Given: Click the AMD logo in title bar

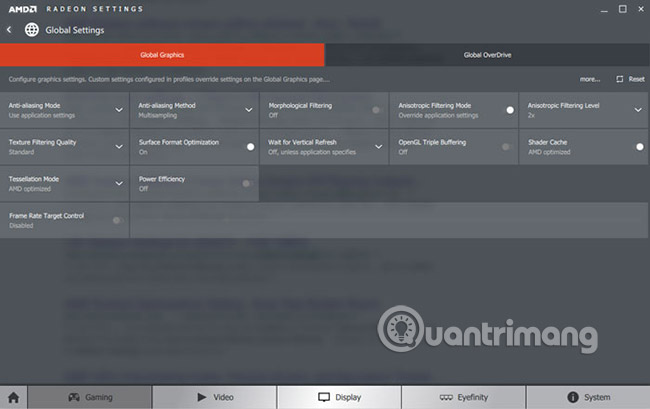Looking at the screenshot, I should [23, 9].
